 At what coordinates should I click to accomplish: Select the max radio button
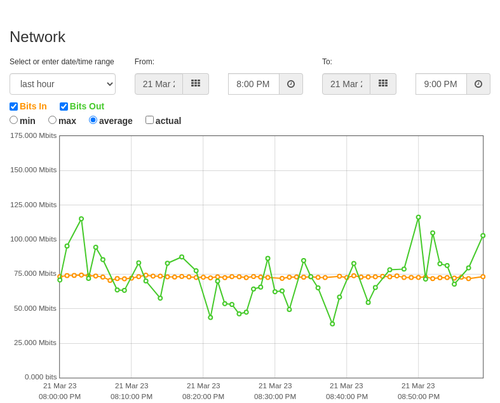pos(52,120)
